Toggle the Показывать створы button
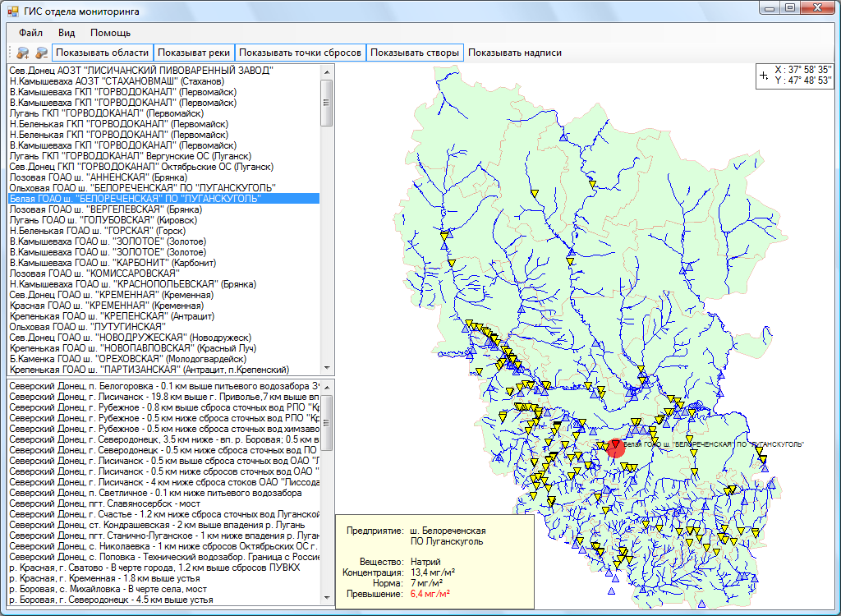 (415, 53)
